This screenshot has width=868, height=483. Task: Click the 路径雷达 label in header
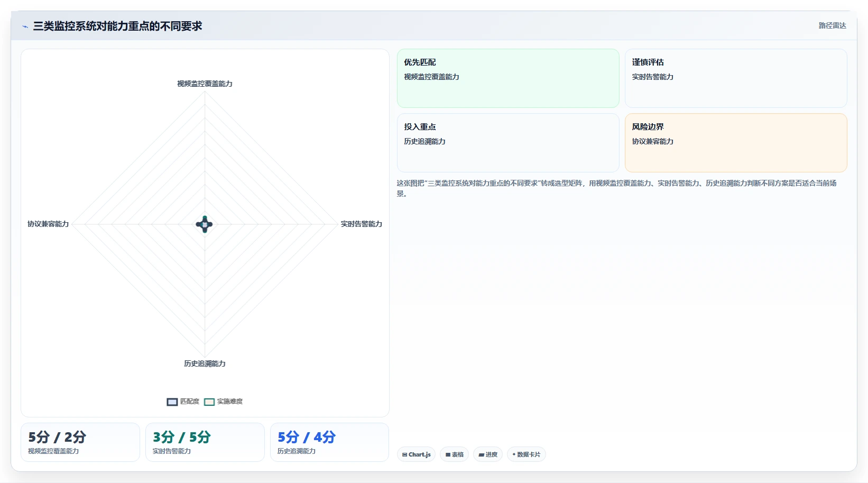833,25
